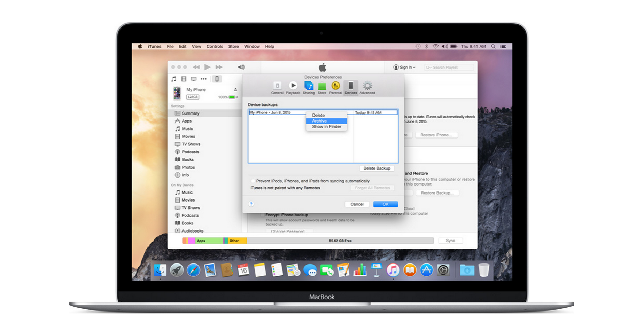Enable prevent automatic syncing checkbox
The image size is (644, 331).
click(253, 181)
